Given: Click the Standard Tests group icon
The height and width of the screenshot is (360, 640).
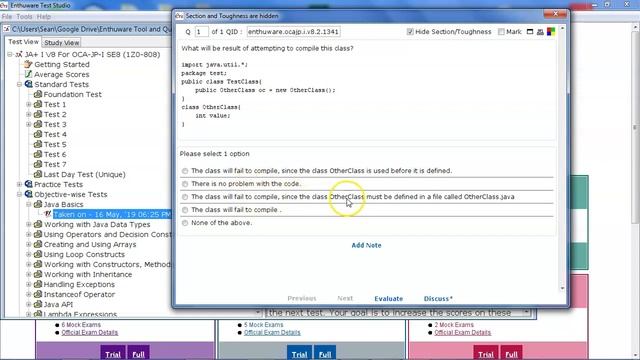Looking at the screenshot, I should click(28, 84).
